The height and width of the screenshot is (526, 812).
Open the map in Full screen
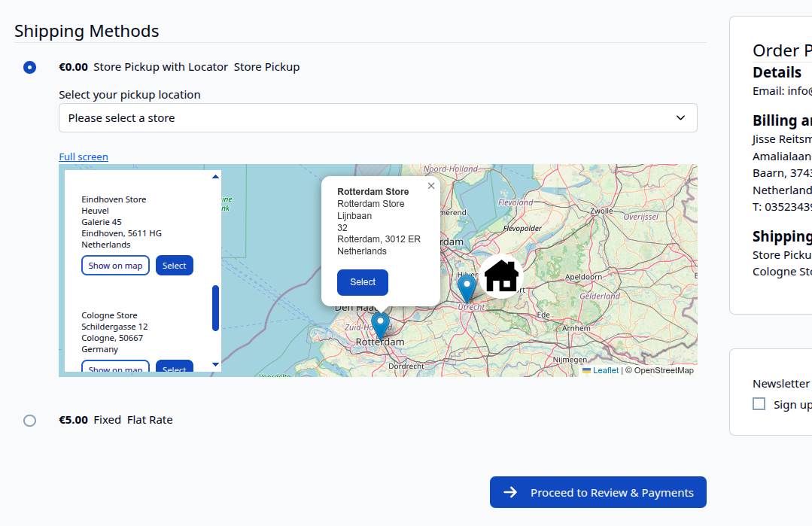click(x=84, y=157)
